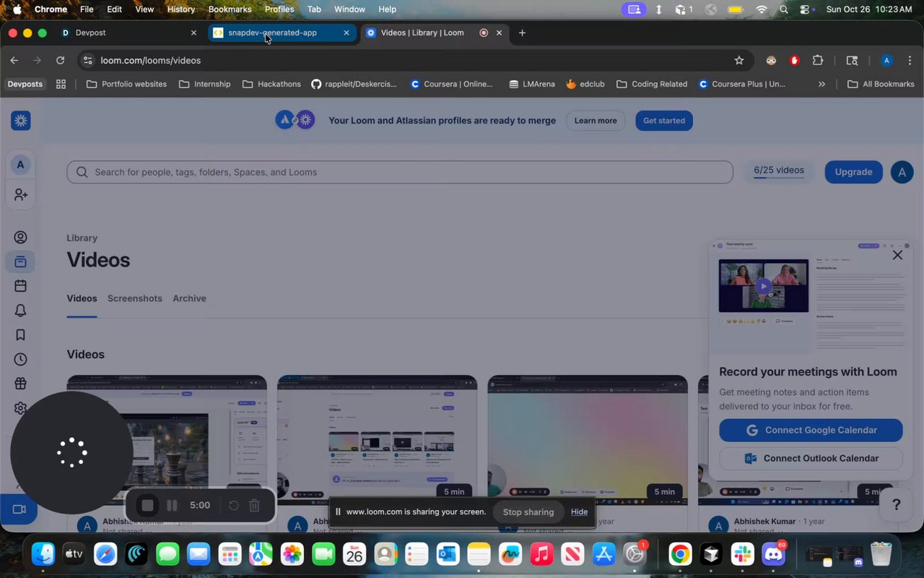Open the Bookmarks menu in menu bar

click(230, 9)
